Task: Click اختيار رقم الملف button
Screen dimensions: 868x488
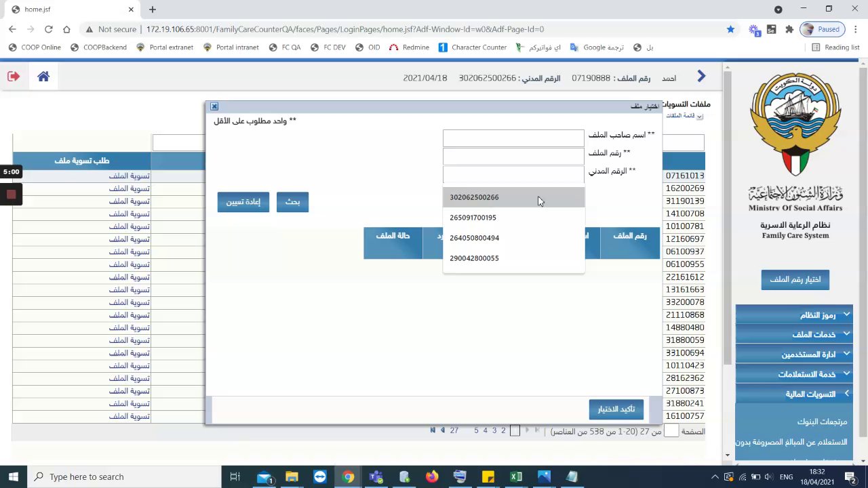Action: [795, 279]
